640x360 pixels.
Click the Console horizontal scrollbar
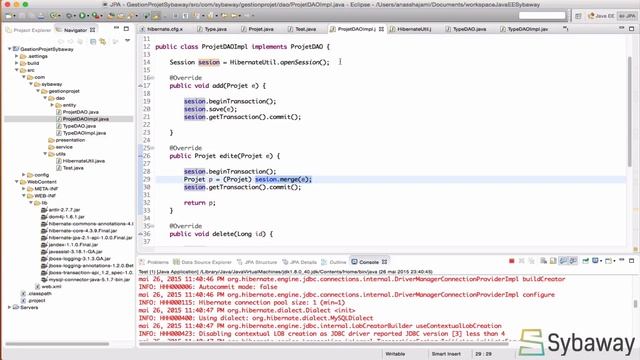pyautogui.click(x=323, y=344)
